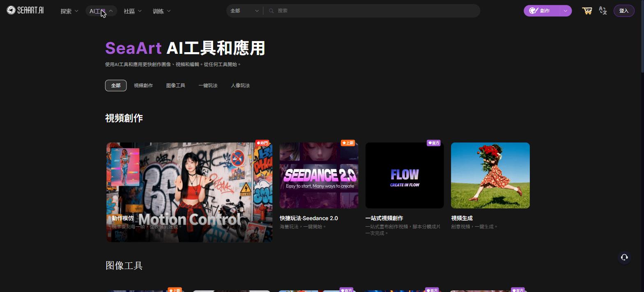Click the text 創意視頻,一鍵生成。
The height and width of the screenshot is (292, 644).
(474, 227)
